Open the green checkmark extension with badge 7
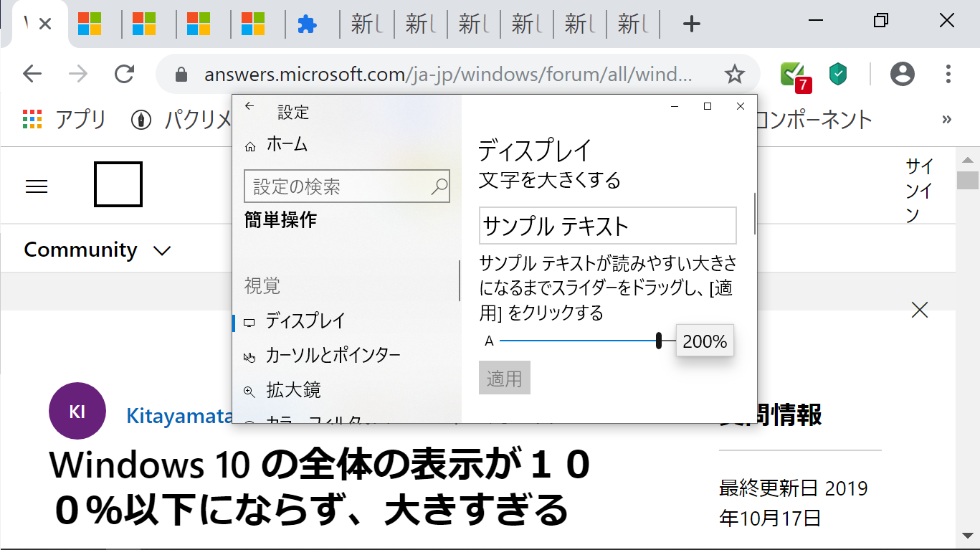This screenshot has width=980, height=550. 794,76
